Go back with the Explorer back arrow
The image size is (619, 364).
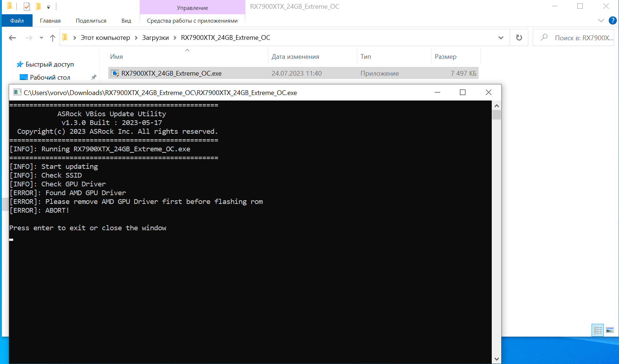[x=12, y=38]
